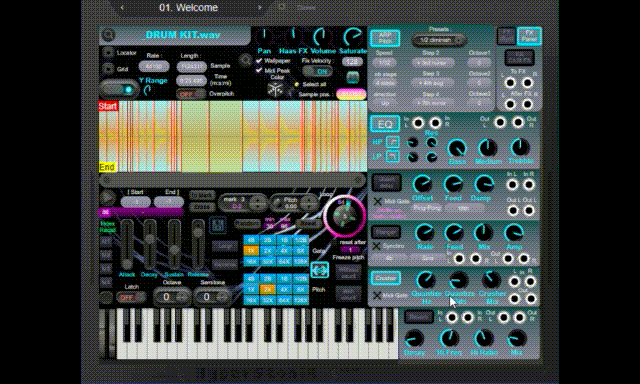
Task: Click the Octave stepper field
Action: [172, 297]
